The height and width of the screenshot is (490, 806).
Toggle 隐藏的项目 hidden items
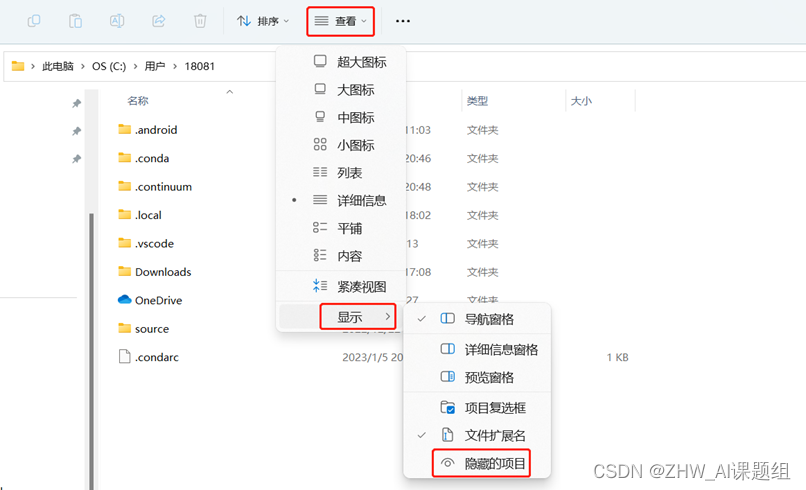point(481,464)
